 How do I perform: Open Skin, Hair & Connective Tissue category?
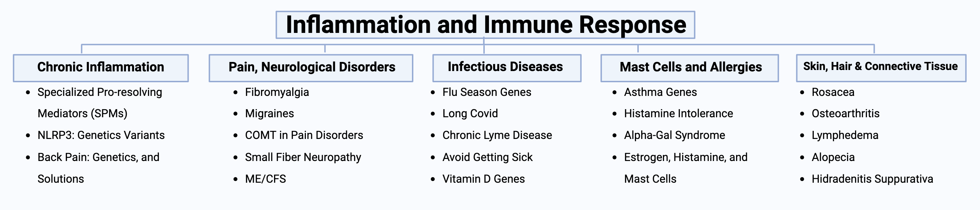pyautogui.click(x=881, y=68)
